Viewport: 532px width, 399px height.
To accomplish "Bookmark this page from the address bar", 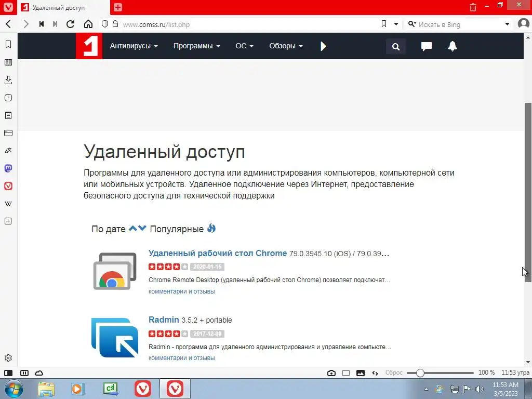I will pyautogui.click(x=384, y=24).
